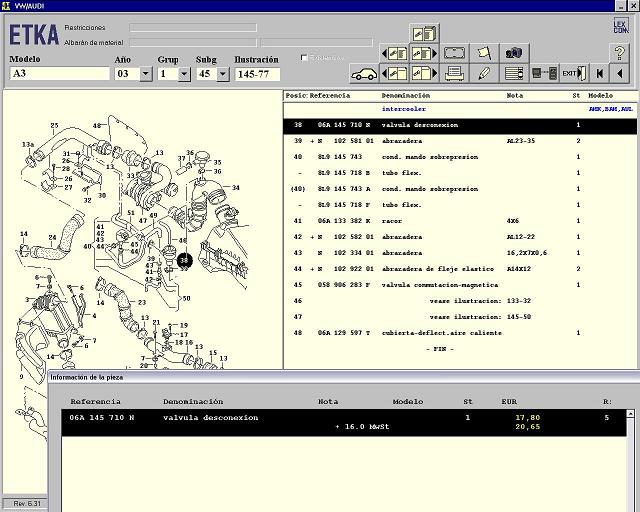The height and width of the screenshot is (512, 640).
Task: Click the rectangular frame toolbar icon
Action: pyautogui.click(x=454, y=53)
